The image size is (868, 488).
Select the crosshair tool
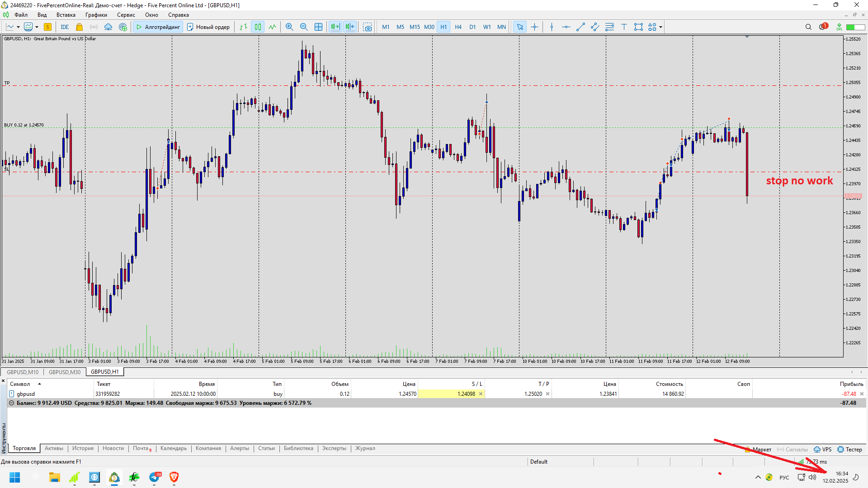click(534, 27)
